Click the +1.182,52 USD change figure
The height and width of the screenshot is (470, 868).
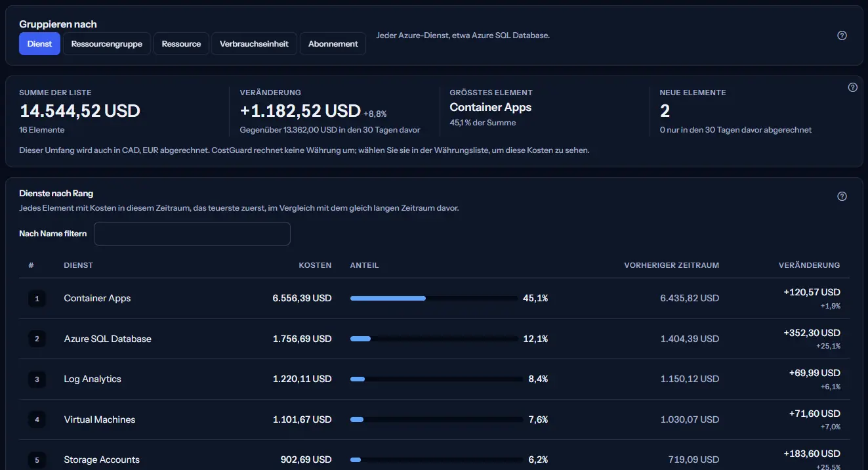[x=300, y=111]
